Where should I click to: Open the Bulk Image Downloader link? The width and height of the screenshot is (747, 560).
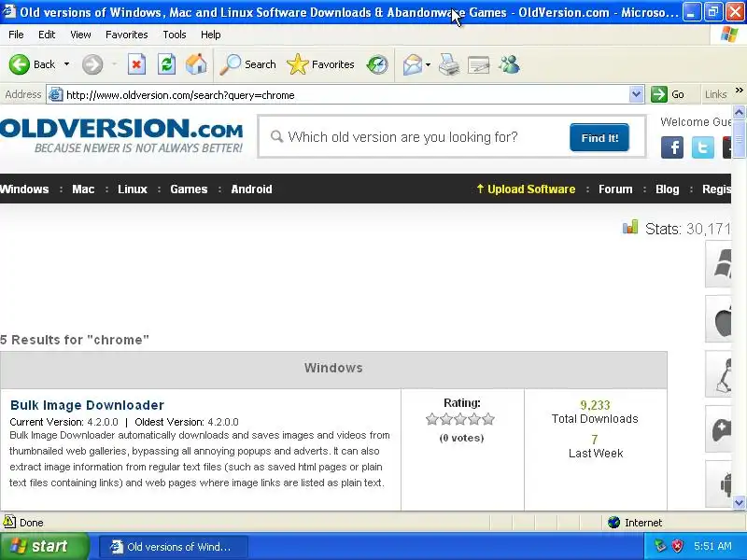click(87, 405)
